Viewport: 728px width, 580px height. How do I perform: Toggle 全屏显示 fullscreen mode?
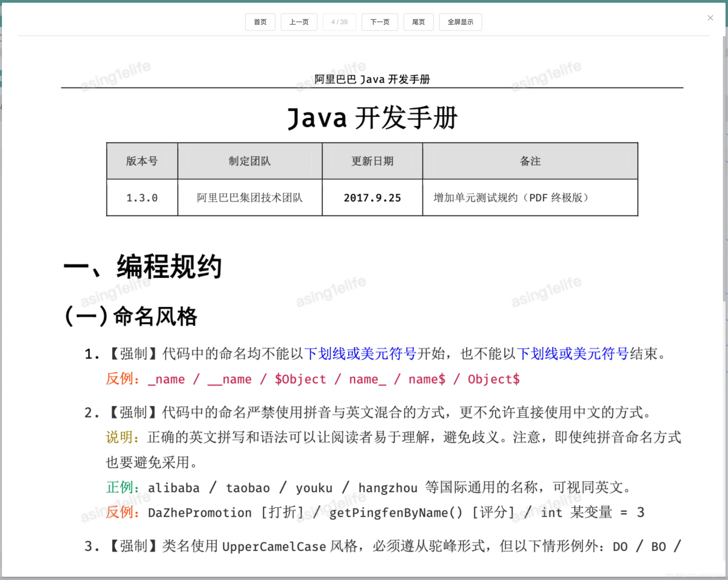461,22
